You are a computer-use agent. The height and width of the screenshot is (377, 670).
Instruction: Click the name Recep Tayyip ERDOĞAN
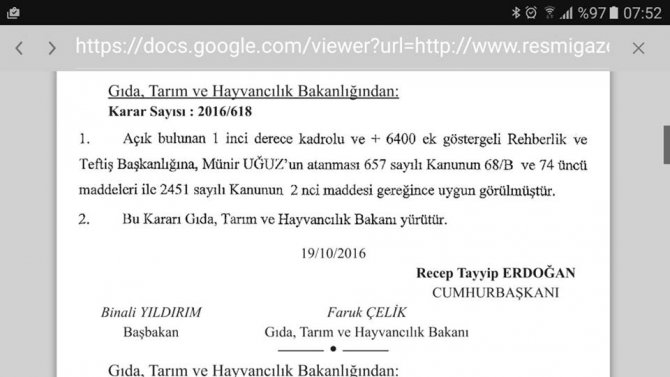pos(496,273)
